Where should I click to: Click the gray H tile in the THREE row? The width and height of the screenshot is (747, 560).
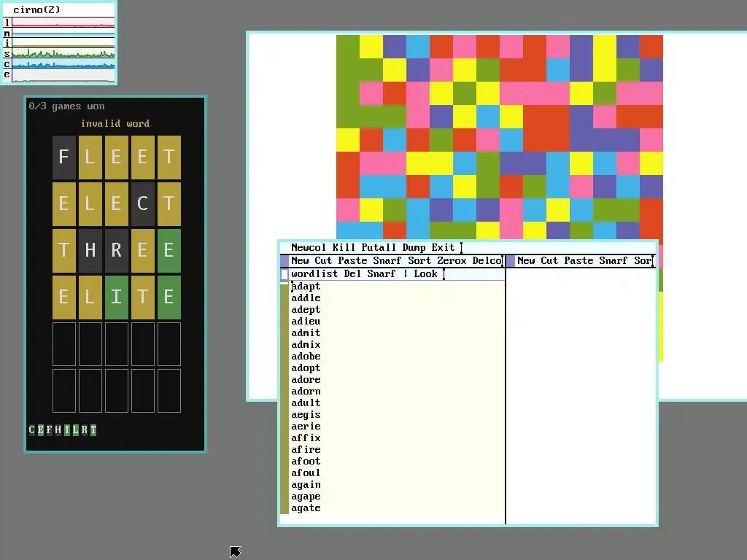coord(90,251)
